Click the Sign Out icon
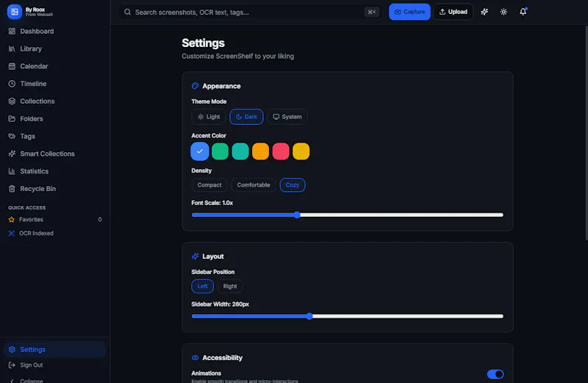Viewport: 588px width, 383px height. [12, 365]
